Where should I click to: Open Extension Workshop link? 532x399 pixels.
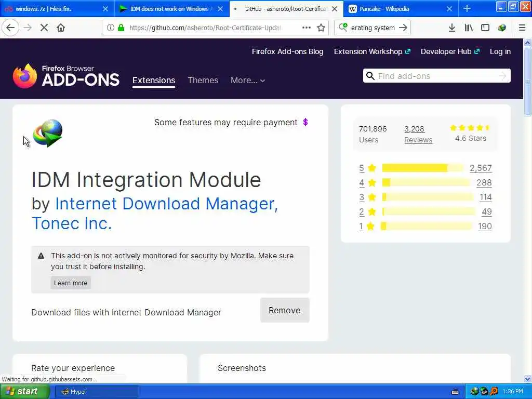pos(372,51)
